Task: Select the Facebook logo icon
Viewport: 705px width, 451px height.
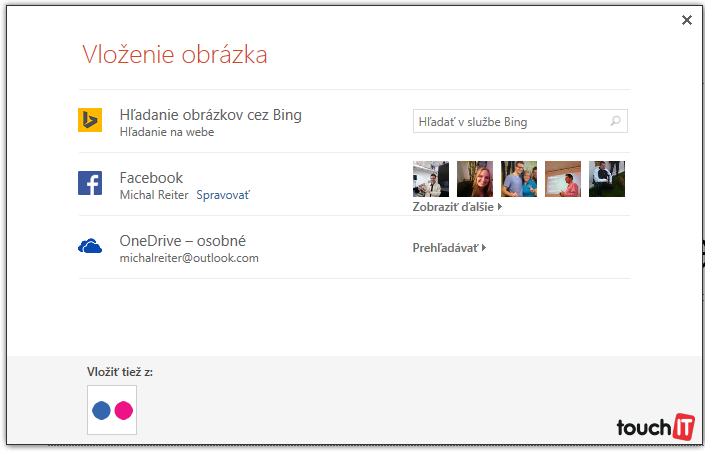Action: coord(90,183)
